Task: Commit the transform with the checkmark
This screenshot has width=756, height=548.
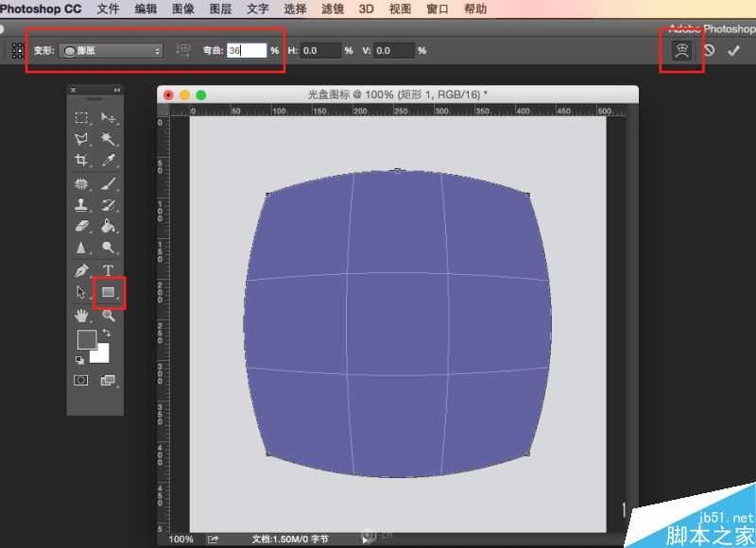Action: tap(733, 51)
